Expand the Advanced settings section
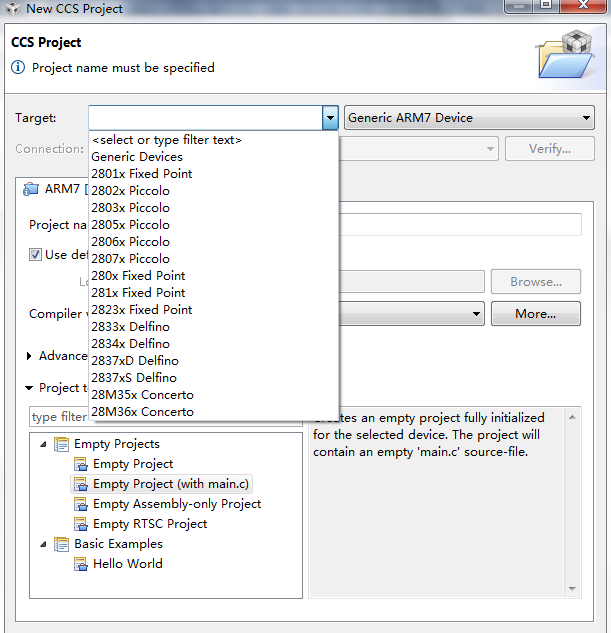The width and height of the screenshot is (611, 633). pyautogui.click(x=29, y=356)
